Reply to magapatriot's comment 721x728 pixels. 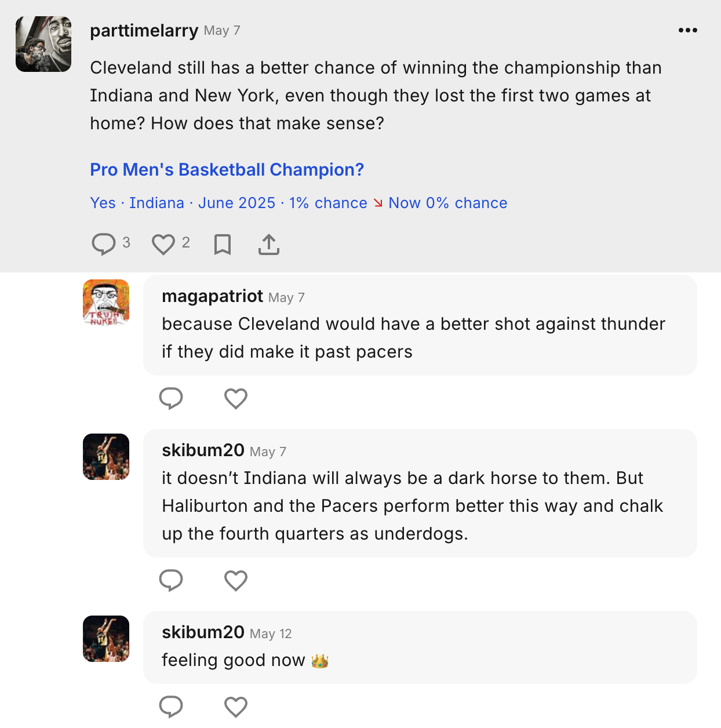(171, 398)
